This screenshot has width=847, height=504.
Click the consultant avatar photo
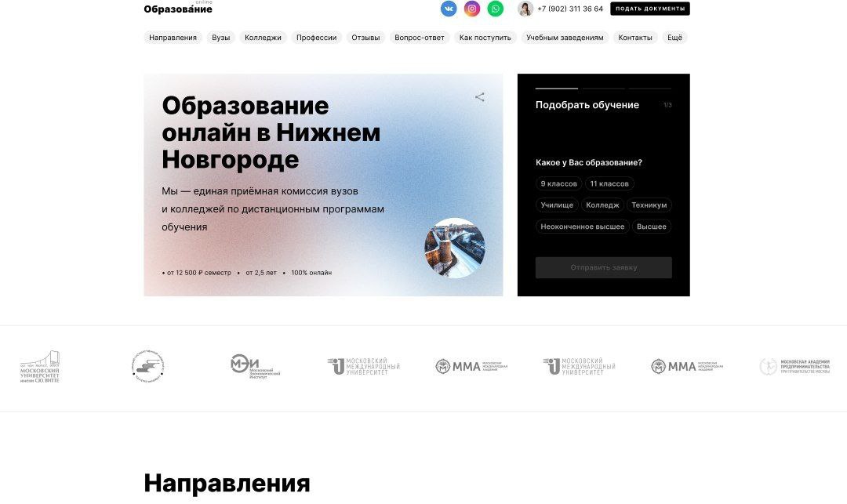[525, 9]
